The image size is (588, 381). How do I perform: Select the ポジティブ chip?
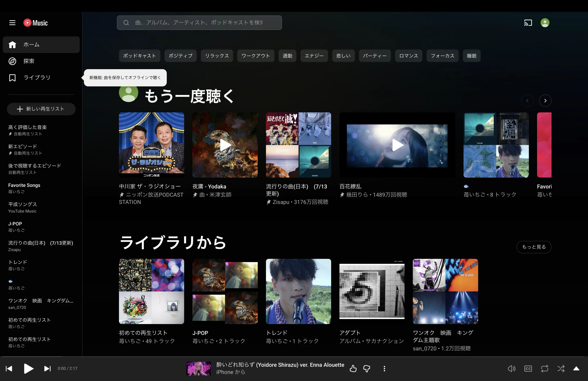click(180, 56)
